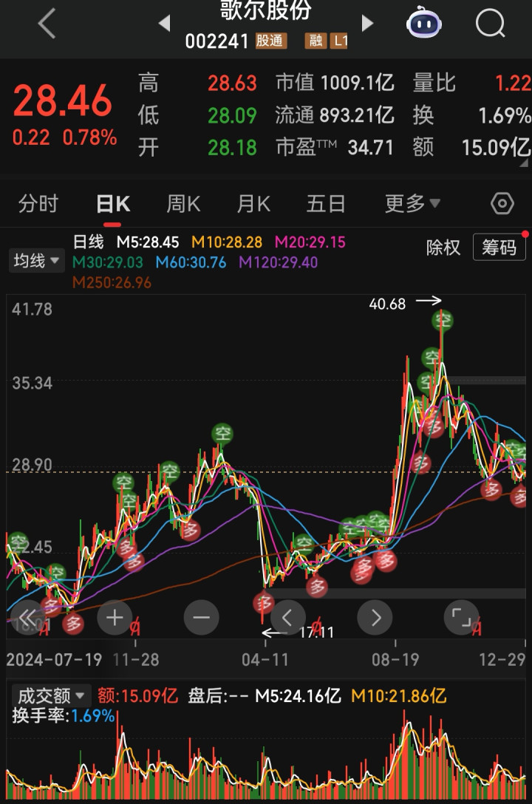Enter fullscreen chart mode
This screenshot has height=804, width=532.
click(461, 617)
